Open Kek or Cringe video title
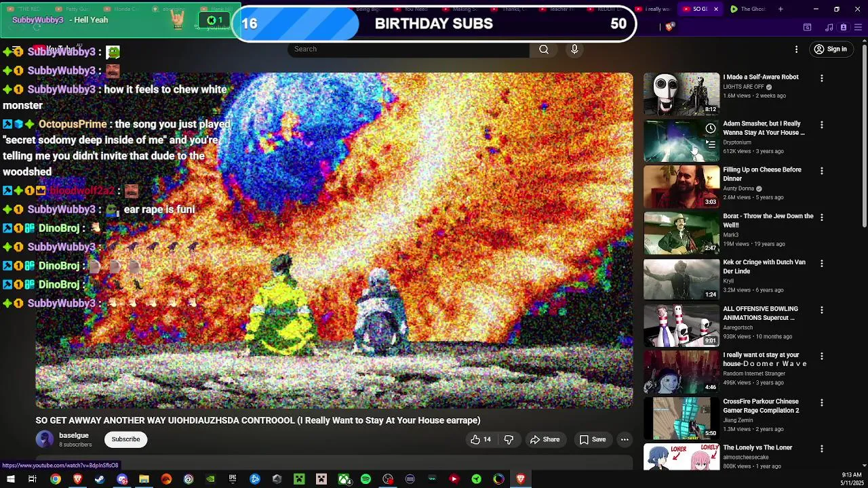 coord(764,266)
